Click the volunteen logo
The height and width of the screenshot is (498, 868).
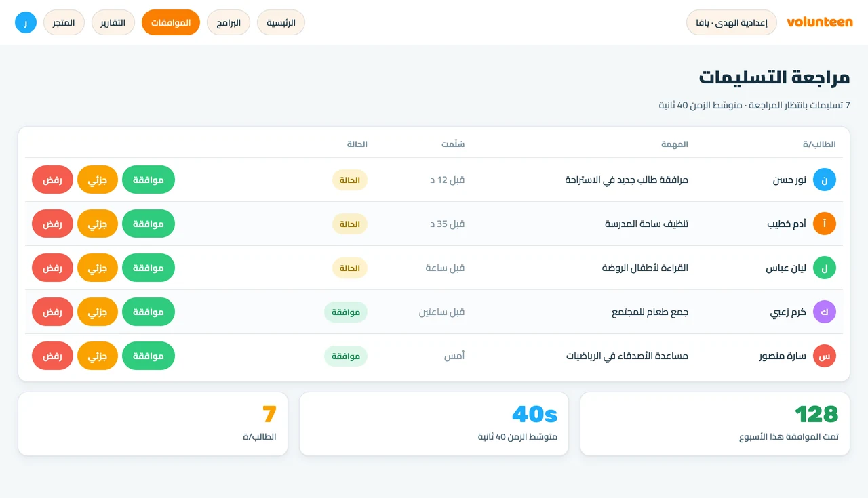click(x=819, y=22)
